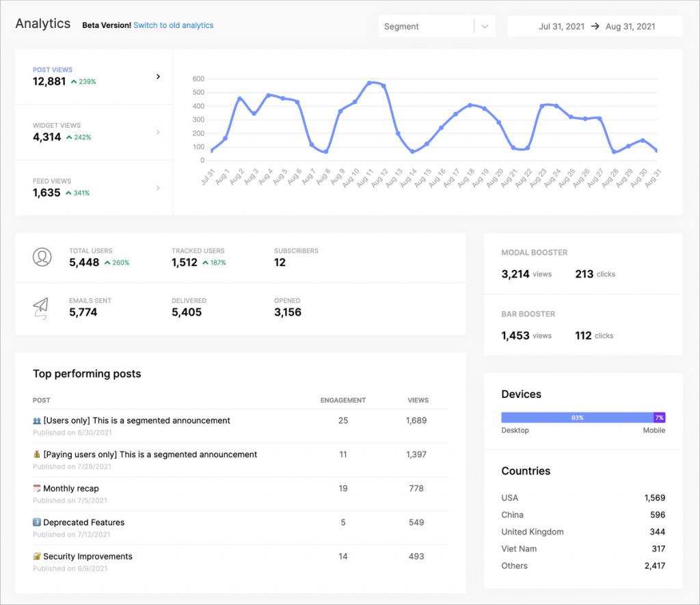Viewport: 700px width, 605px height.
Task: Click the 1,512 tracked users value
Action: coord(185,263)
